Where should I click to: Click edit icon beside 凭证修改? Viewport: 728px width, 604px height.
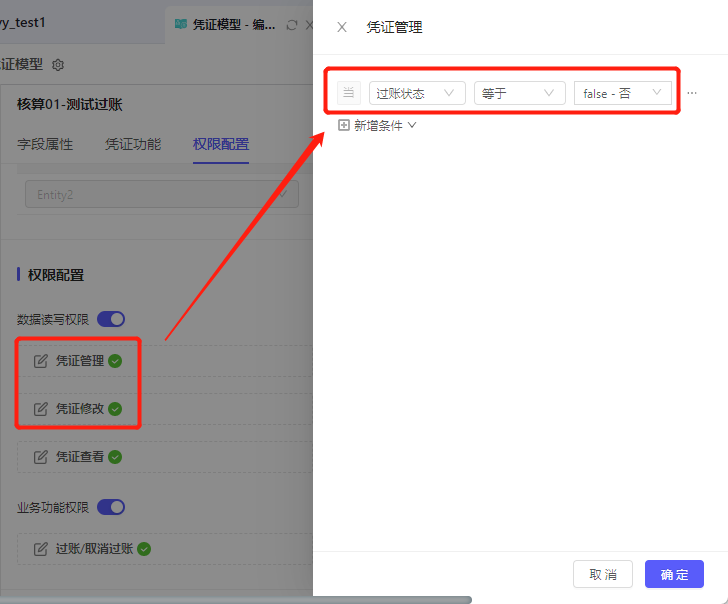tap(41, 409)
